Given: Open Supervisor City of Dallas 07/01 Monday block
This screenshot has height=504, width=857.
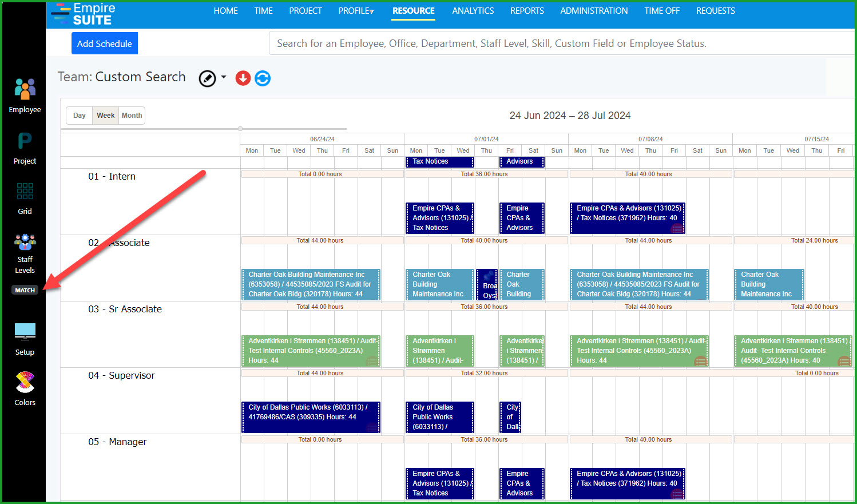Looking at the screenshot, I should (439, 417).
